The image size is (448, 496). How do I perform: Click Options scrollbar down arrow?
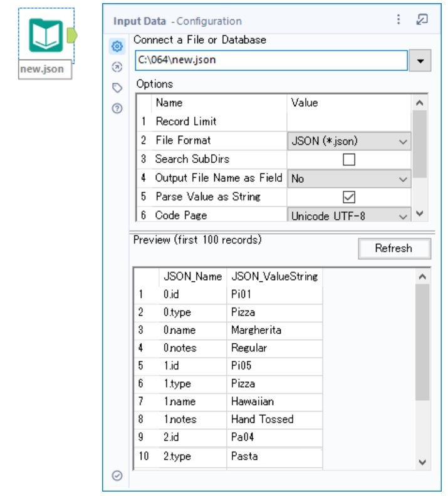click(420, 214)
